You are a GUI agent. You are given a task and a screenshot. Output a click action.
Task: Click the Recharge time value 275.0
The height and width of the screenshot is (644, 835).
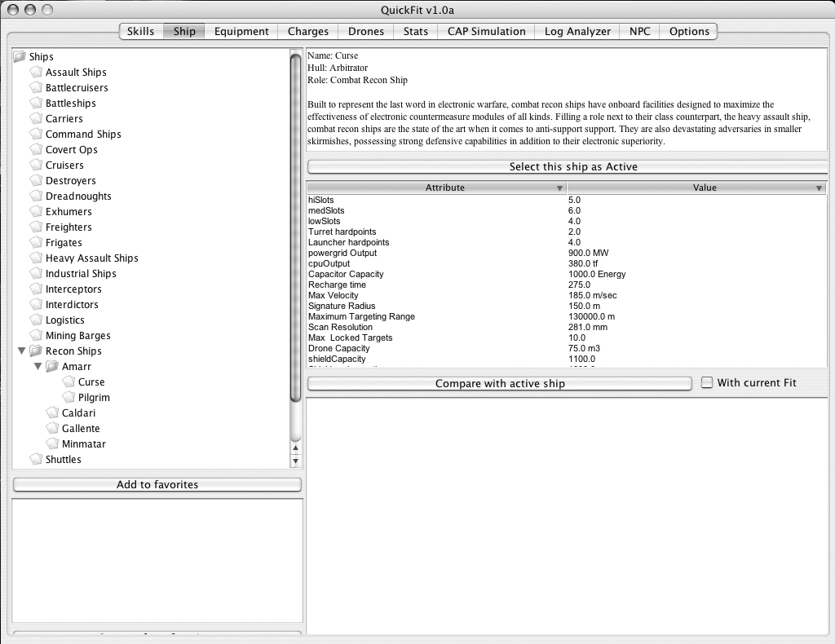(580, 285)
